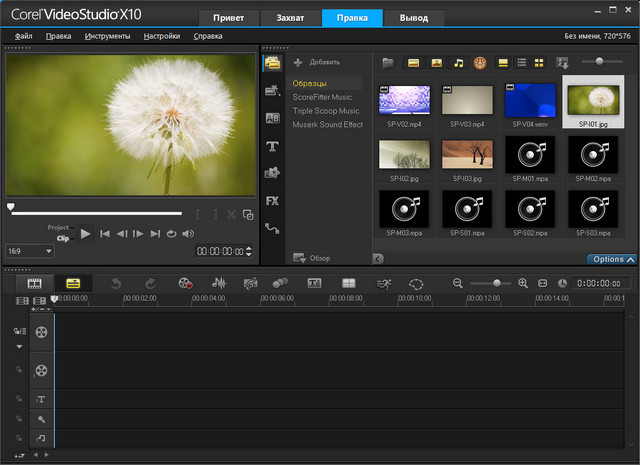Switch to Storyboard view

pos(35,284)
